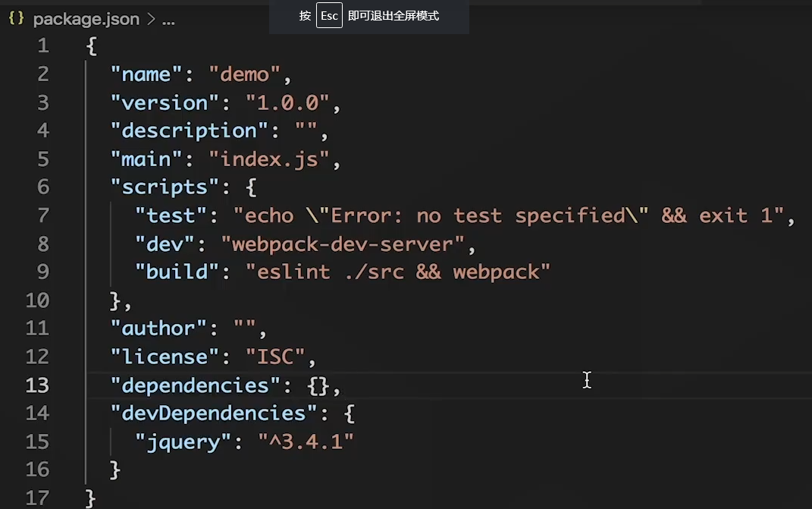Expand the breadcrumb ellipsis segment
The width and height of the screenshot is (812, 509).
point(168,20)
